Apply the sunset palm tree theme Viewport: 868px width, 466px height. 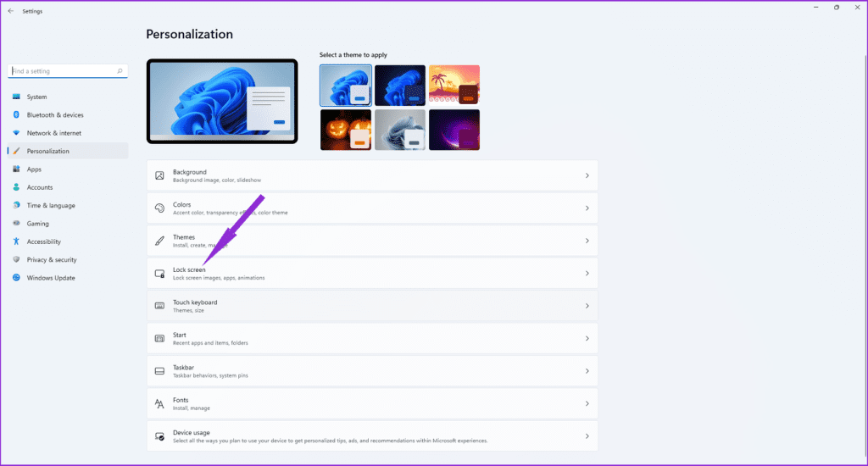453,85
